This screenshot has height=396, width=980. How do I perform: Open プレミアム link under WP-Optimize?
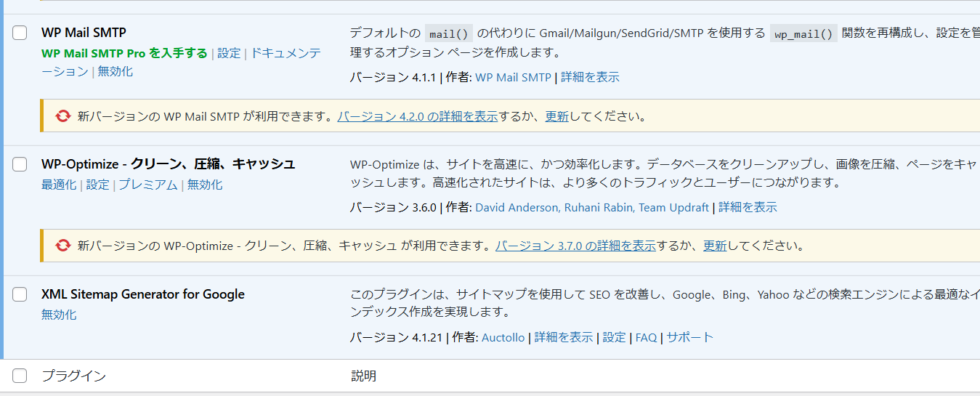point(148,185)
